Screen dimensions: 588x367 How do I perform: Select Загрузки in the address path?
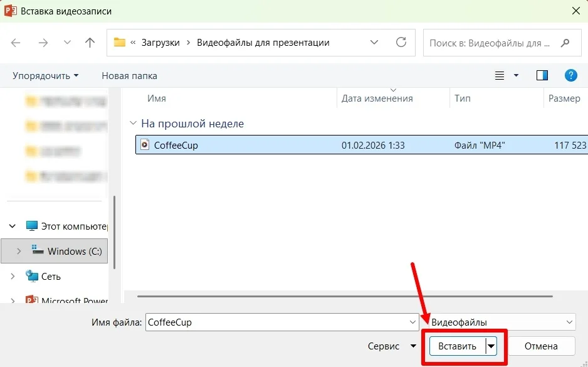(160, 43)
